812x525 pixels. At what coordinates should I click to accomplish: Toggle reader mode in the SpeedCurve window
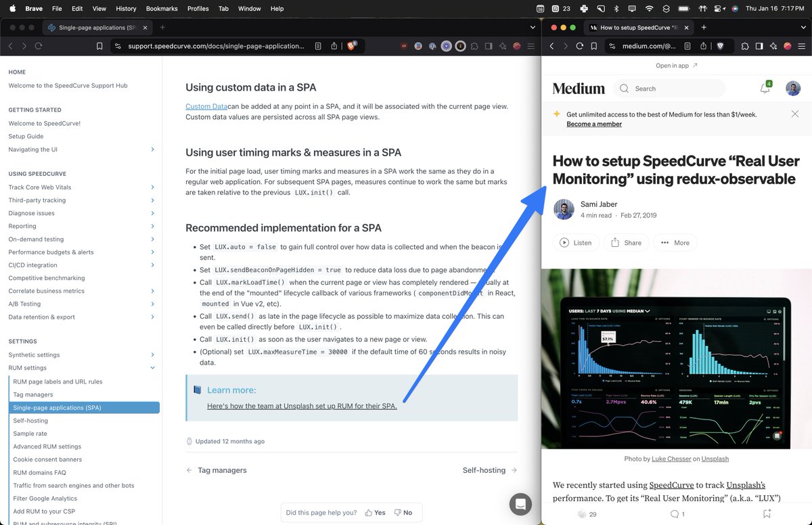[318, 46]
